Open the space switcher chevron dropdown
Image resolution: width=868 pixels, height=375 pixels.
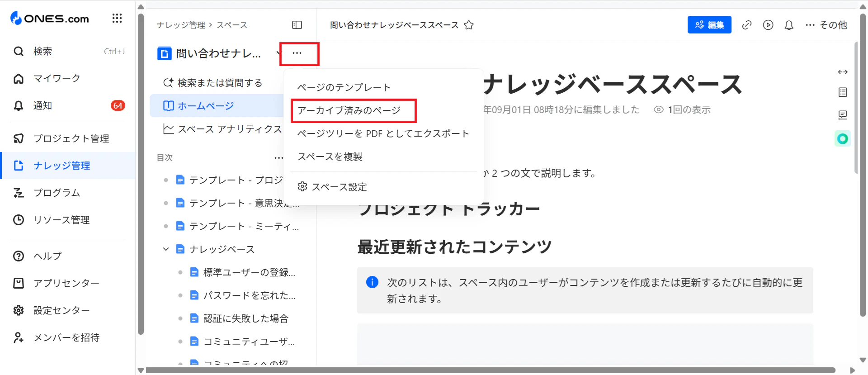(x=278, y=53)
